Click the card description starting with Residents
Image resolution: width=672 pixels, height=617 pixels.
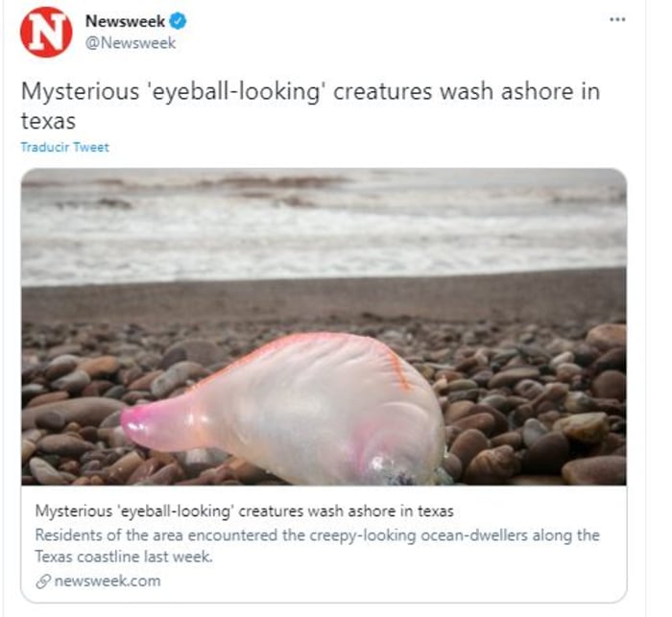(x=317, y=546)
